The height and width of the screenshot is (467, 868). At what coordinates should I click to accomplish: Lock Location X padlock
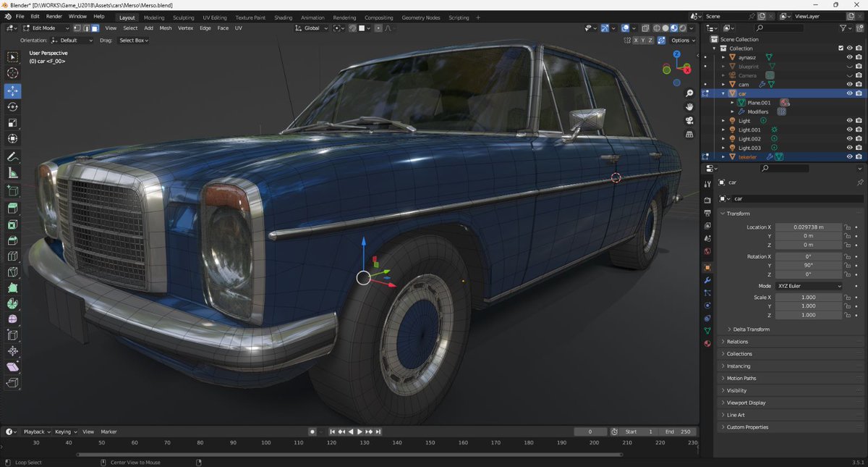click(x=847, y=227)
